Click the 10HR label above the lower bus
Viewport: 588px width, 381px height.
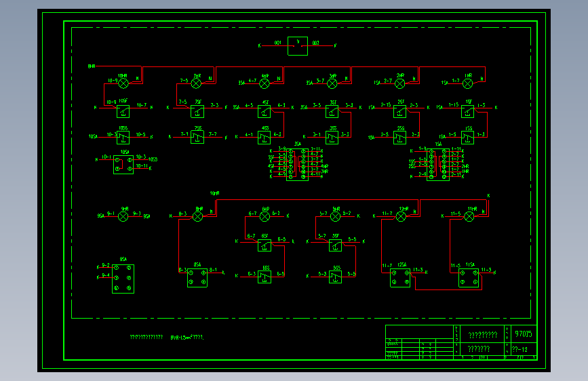click(214, 193)
